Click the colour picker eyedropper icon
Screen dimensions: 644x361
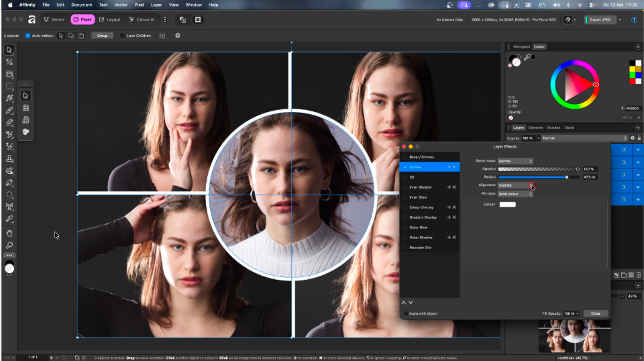527,58
